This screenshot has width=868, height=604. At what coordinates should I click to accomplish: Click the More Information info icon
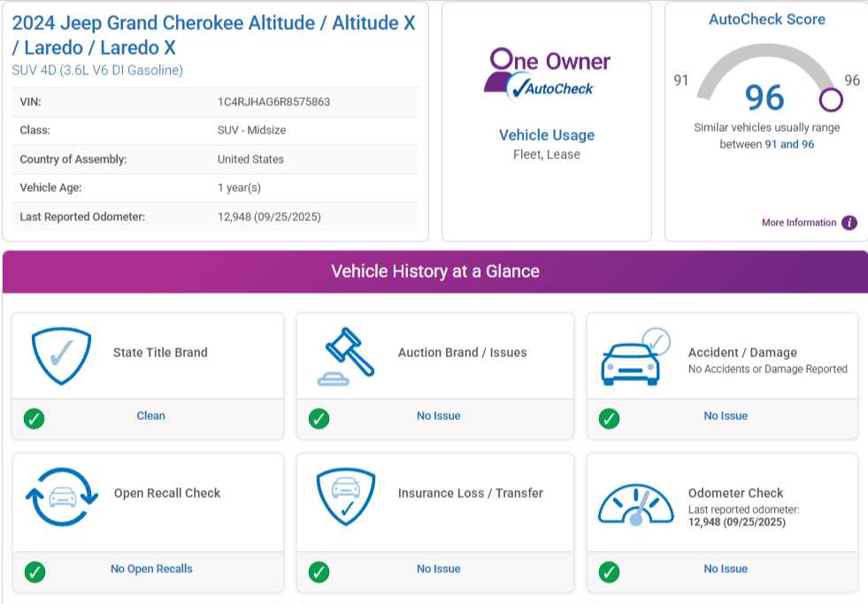click(x=849, y=223)
